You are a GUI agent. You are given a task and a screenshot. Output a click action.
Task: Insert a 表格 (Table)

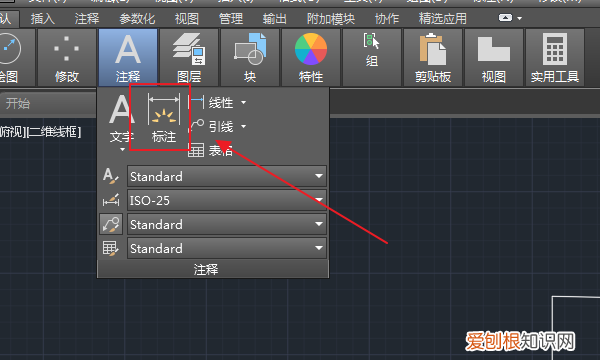210,150
